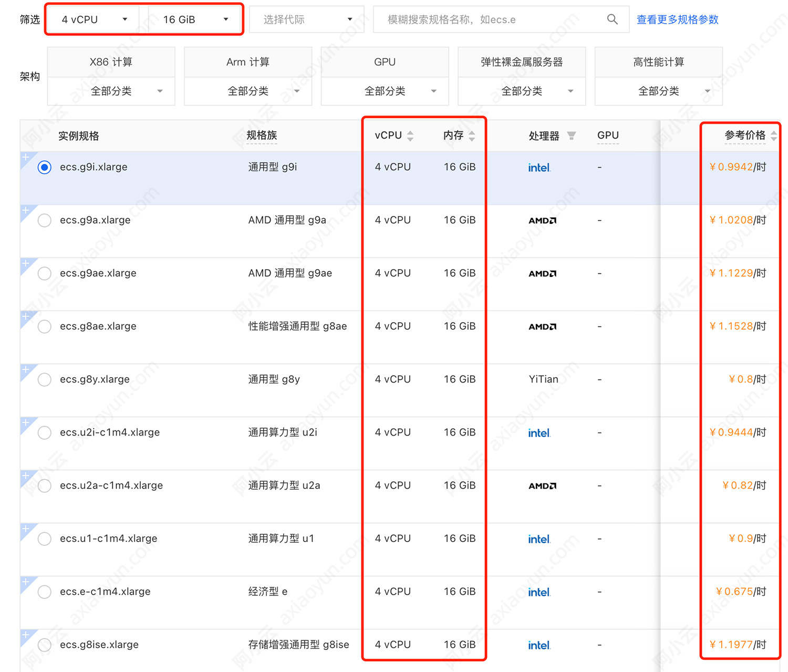Image resolution: width=788 pixels, height=672 pixels.
Task: Click AMD logo in ecs.g9a.xlarge row
Action: click(x=543, y=221)
